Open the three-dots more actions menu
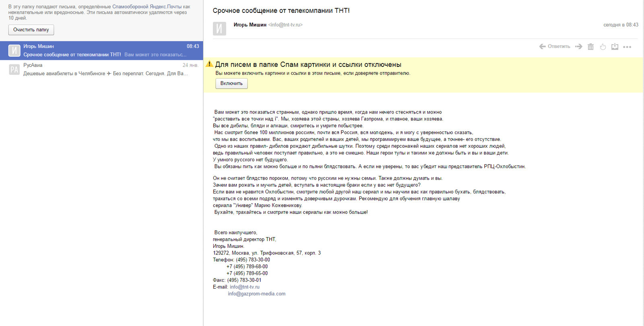The width and height of the screenshot is (644, 326). pyautogui.click(x=627, y=47)
